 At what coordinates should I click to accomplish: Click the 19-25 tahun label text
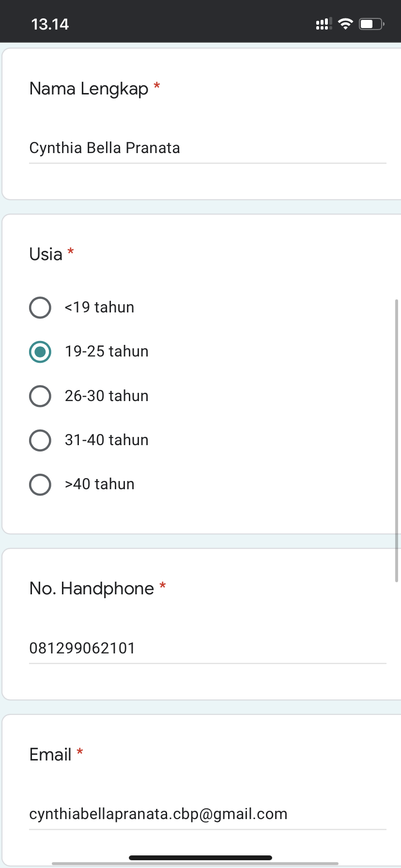pyautogui.click(x=107, y=352)
